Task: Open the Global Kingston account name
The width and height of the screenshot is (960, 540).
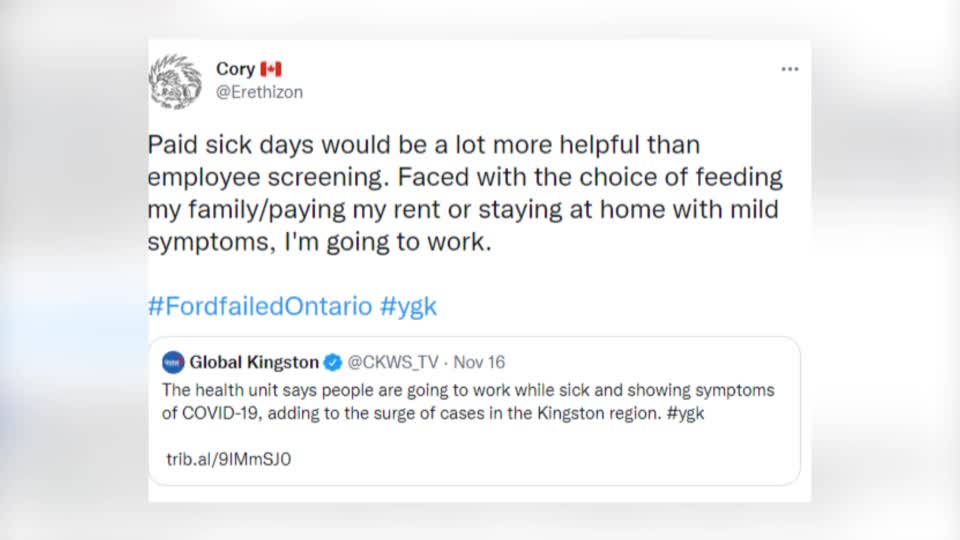Action: pos(254,362)
